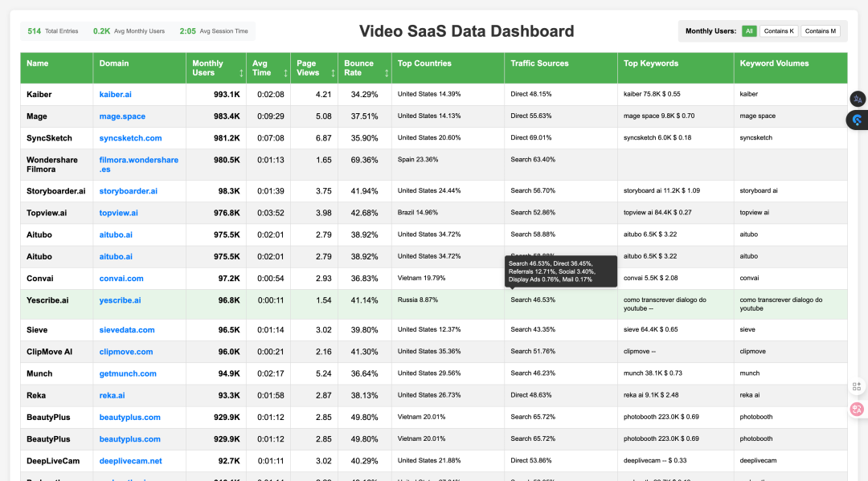Select the ClipMove AI name cell

click(x=56, y=352)
